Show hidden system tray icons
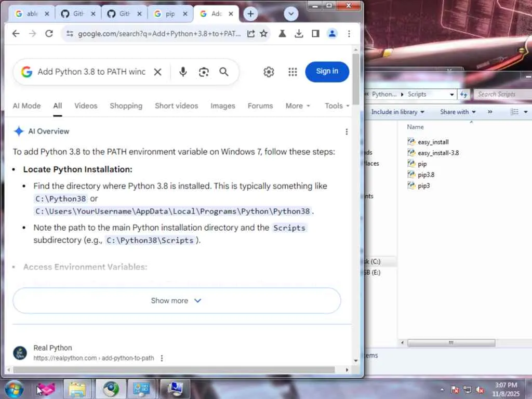532x399 pixels. pos(442,390)
